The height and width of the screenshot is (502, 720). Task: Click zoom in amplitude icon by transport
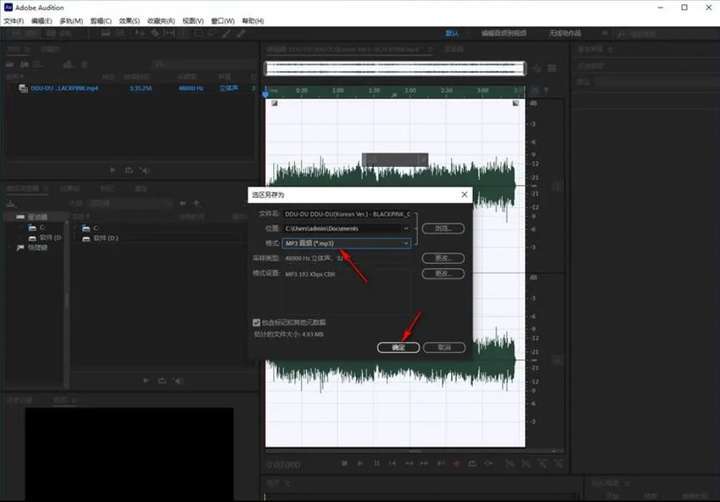tap(510, 464)
